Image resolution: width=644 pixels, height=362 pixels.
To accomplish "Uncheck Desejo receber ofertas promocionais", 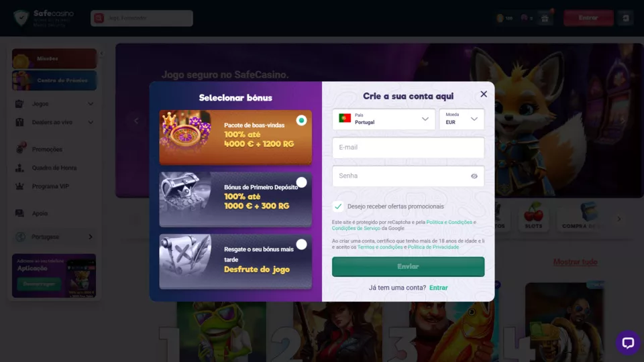I will click(x=338, y=206).
